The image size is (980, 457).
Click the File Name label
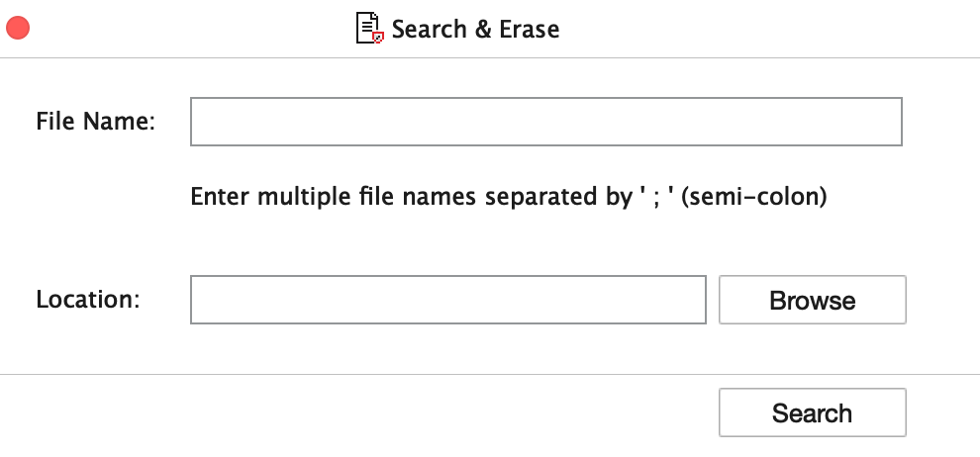tap(95, 121)
